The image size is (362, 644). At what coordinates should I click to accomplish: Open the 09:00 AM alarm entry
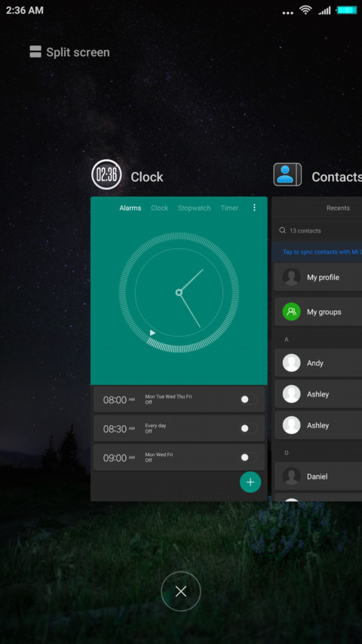coord(179,457)
